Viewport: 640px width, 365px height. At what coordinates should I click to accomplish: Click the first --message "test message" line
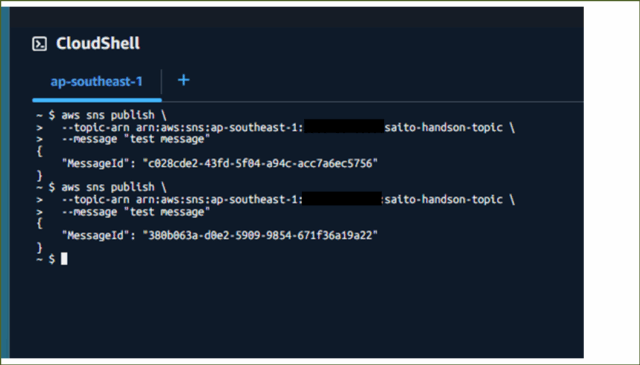click(136, 140)
